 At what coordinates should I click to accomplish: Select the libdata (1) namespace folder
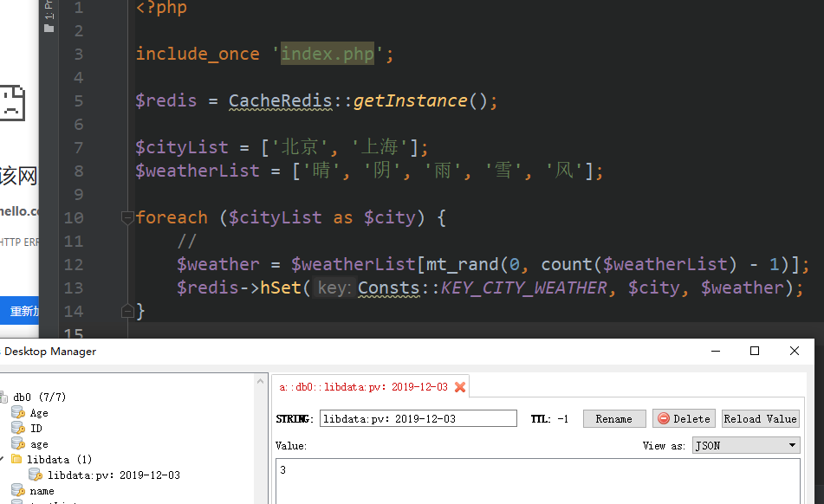pos(60,459)
